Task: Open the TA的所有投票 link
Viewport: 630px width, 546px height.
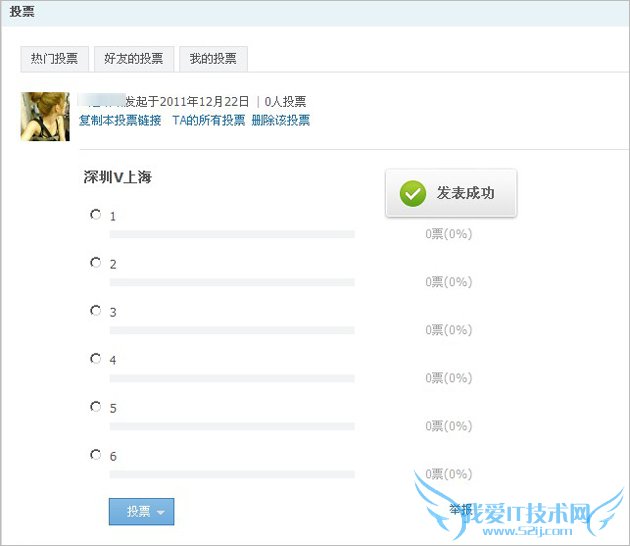Action: point(209,120)
